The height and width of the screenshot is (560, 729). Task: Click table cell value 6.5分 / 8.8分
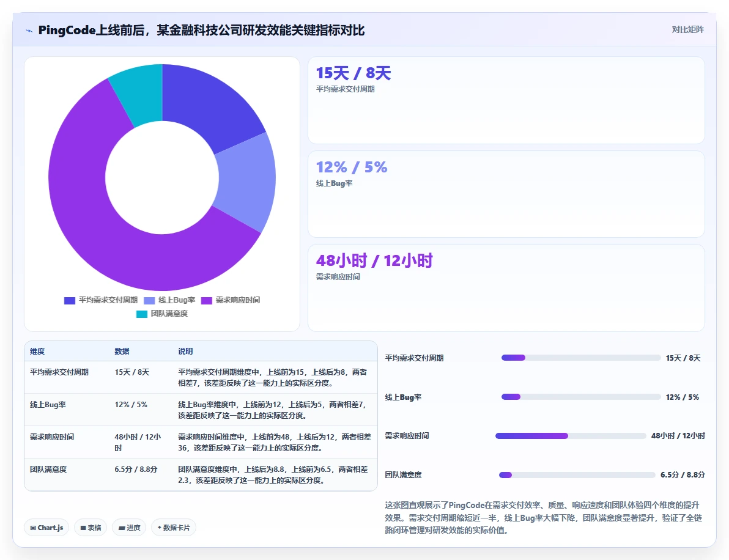pyautogui.click(x=136, y=470)
